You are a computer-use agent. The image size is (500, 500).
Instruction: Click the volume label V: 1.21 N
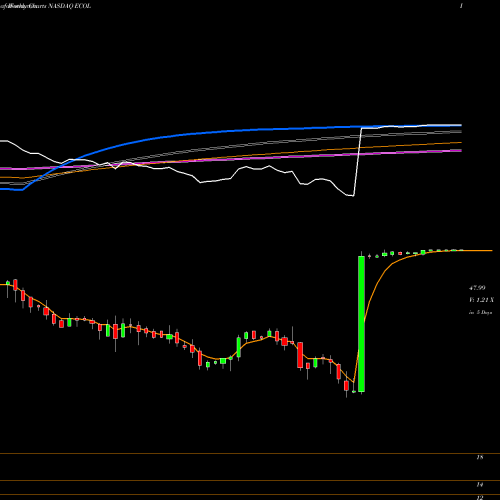(481, 300)
